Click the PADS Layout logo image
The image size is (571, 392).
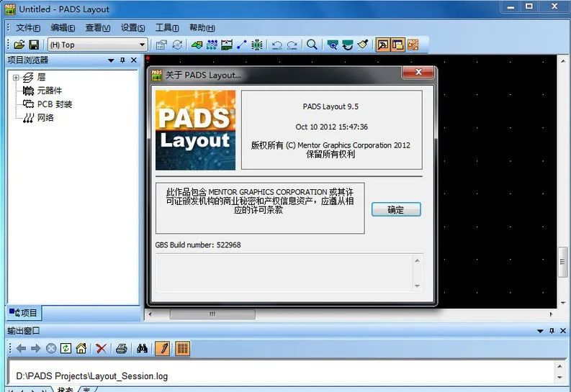pyautogui.click(x=196, y=129)
